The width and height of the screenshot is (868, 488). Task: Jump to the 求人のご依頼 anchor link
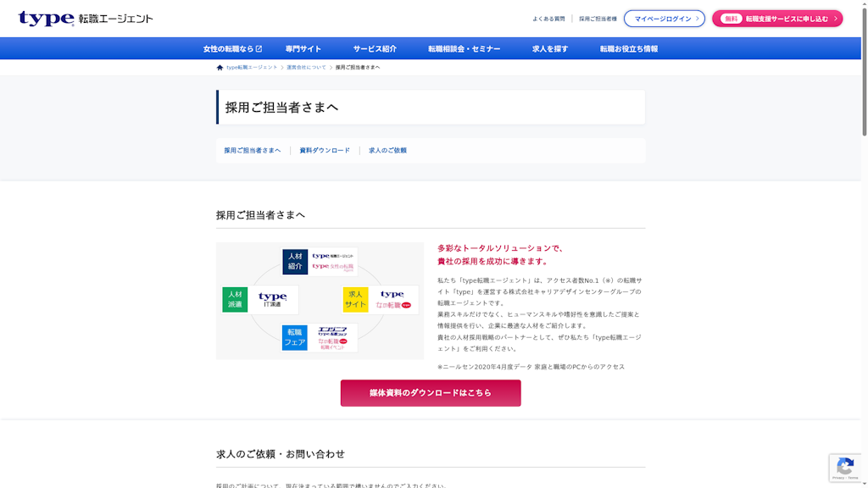(x=387, y=151)
